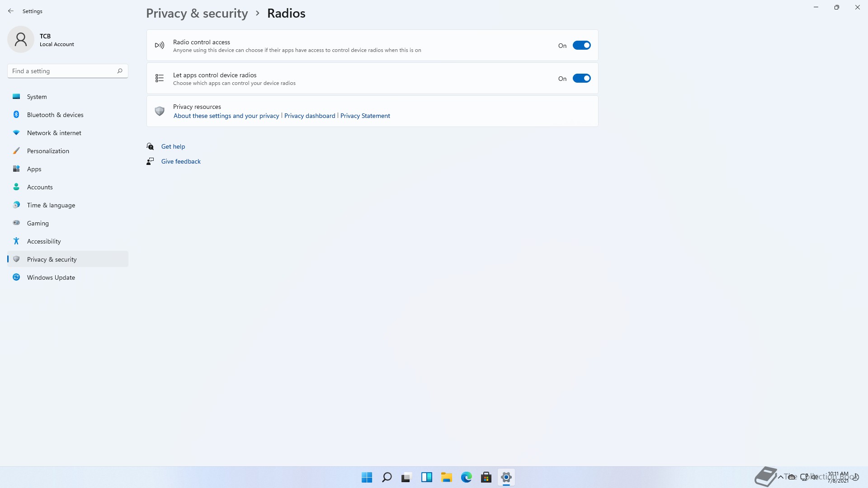The width and height of the screenshot is (868, 488).
Task: Open Widgets from the taskbar
Action: (x=426, y=477)
